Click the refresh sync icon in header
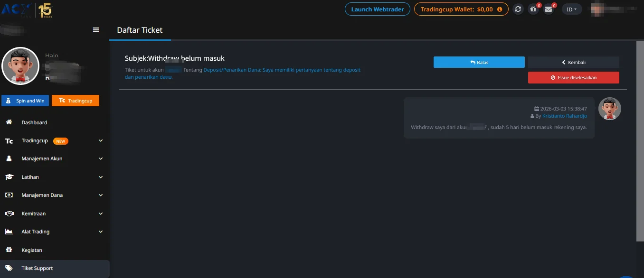 [x=518, y=9]
